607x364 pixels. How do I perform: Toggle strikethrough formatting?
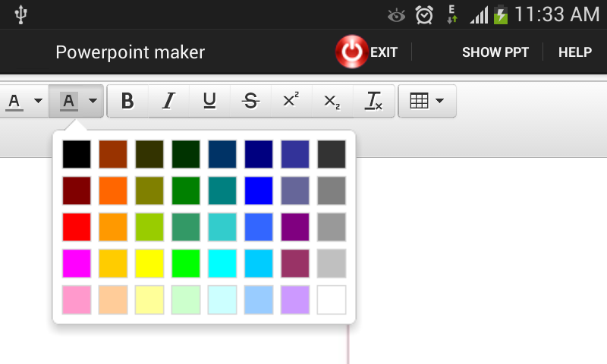point(250,101)
